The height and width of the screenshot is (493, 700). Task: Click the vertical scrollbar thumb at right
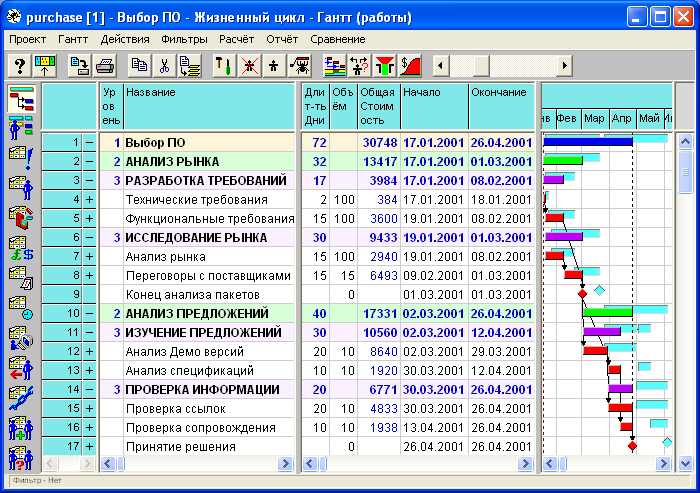pyautogui.click(x=685, y=172)
